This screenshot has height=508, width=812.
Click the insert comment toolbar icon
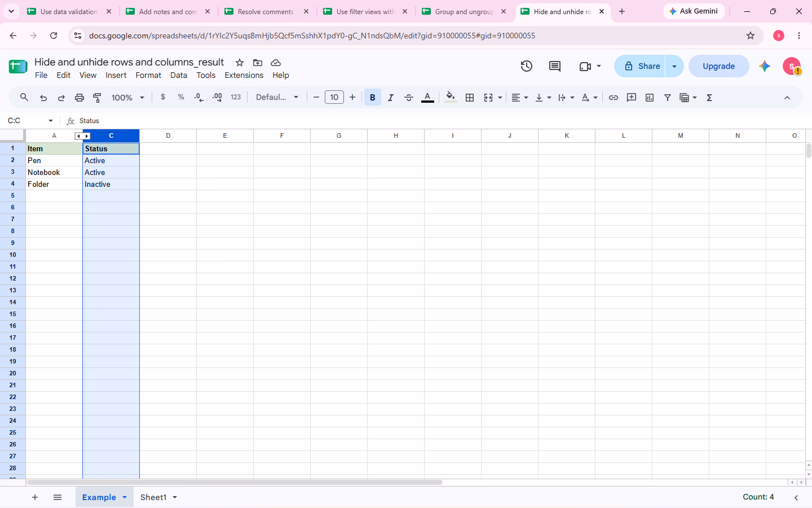tap(632, 98)
